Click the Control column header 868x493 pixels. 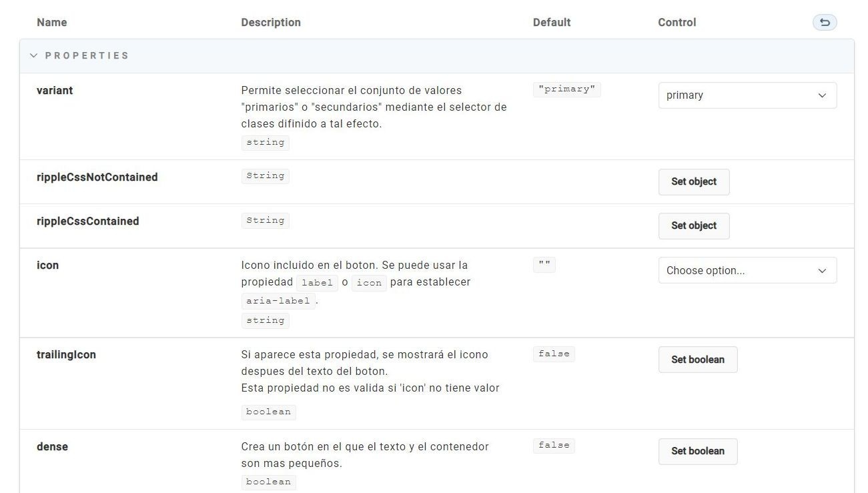[677, 23]
